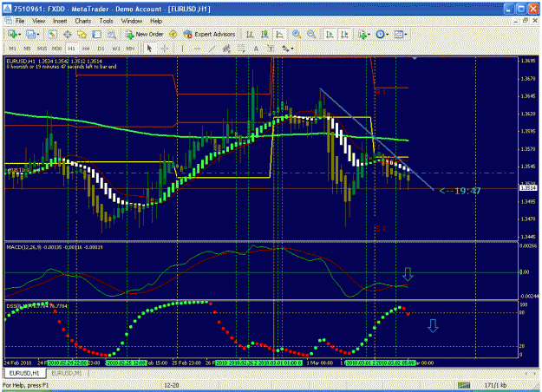The height and width of the screenshot is (392, 542).
Task: Switch timeframe to D1
Action: pyautogui.click(x=101, y=49)
